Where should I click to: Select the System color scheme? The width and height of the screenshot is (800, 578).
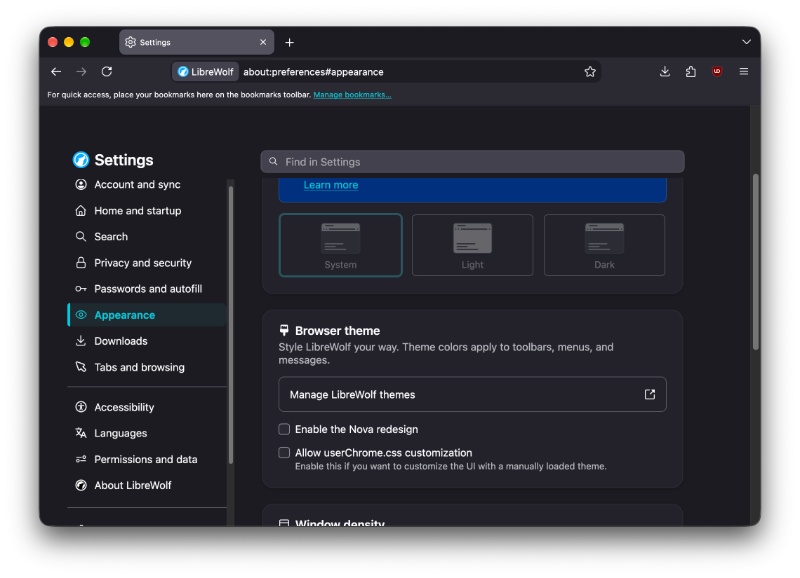(x=340, y=245)
